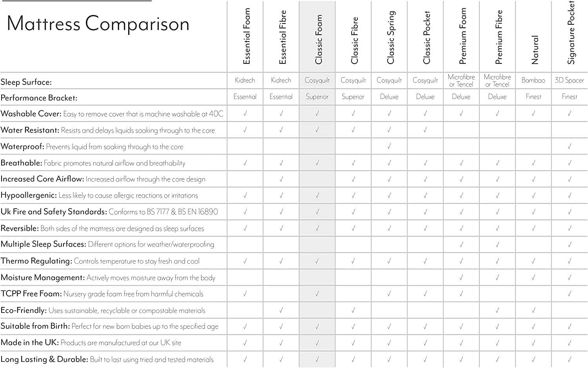This screenshot has width=588, height=368.
Task: Click the Bamboo sleep surface cell
Action: pos(533,80)
